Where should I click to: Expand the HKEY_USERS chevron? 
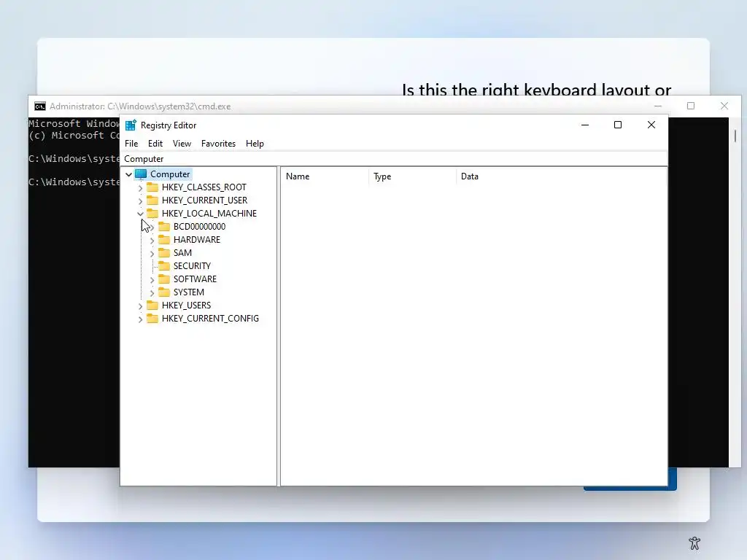pos(140,306)
